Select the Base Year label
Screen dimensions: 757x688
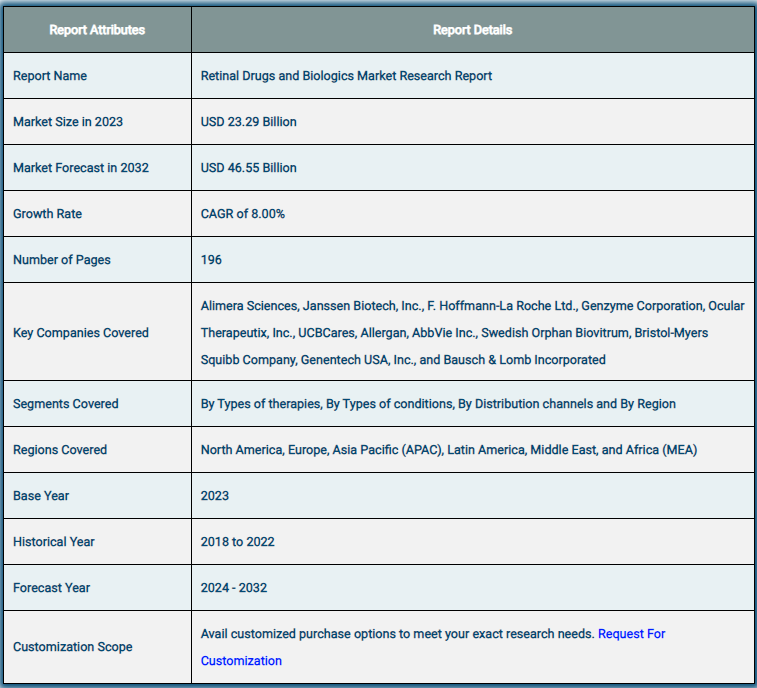click(x=41, y=496)
